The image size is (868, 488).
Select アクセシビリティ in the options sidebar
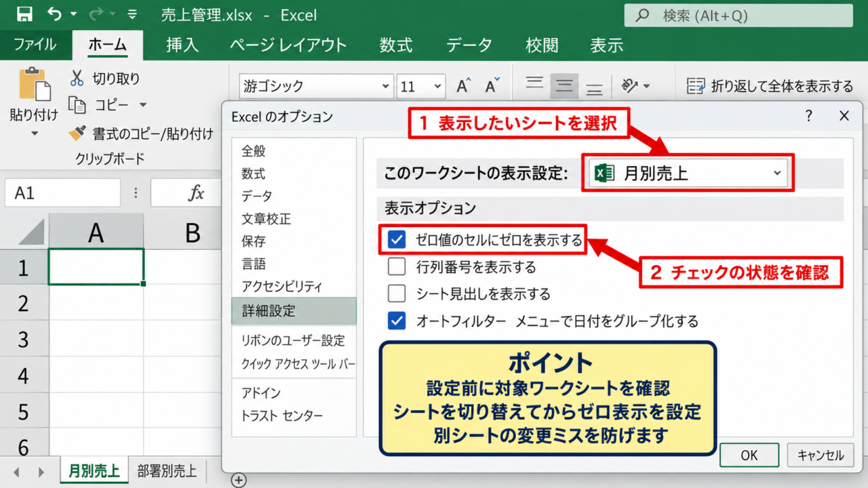click(282, 287)
